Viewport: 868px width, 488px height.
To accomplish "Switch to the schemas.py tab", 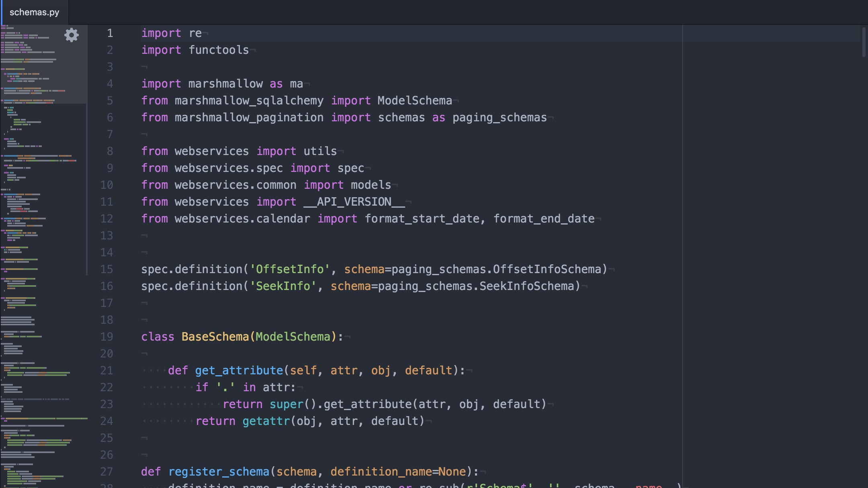I will click(34, 12).
